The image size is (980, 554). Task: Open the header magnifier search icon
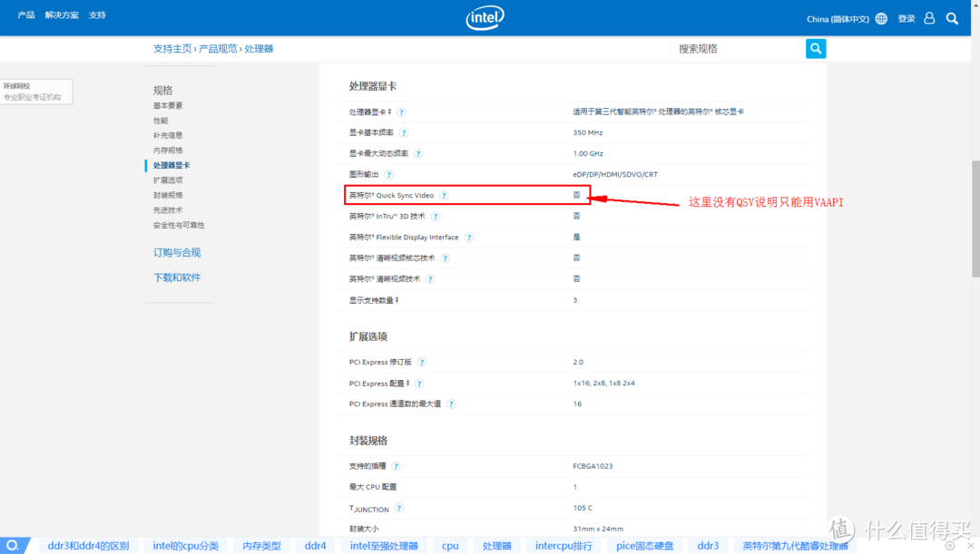pyautogui.click(x=952, y=19)
